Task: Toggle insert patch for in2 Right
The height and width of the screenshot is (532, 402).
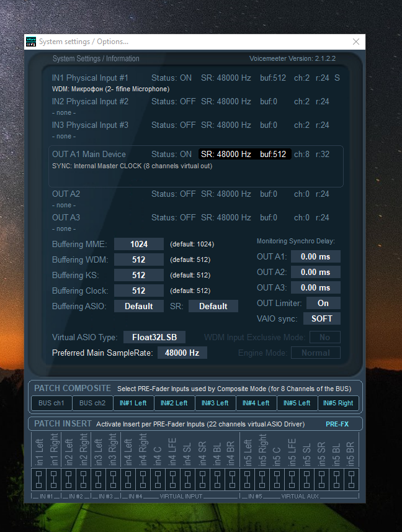Action: [83, 479]
